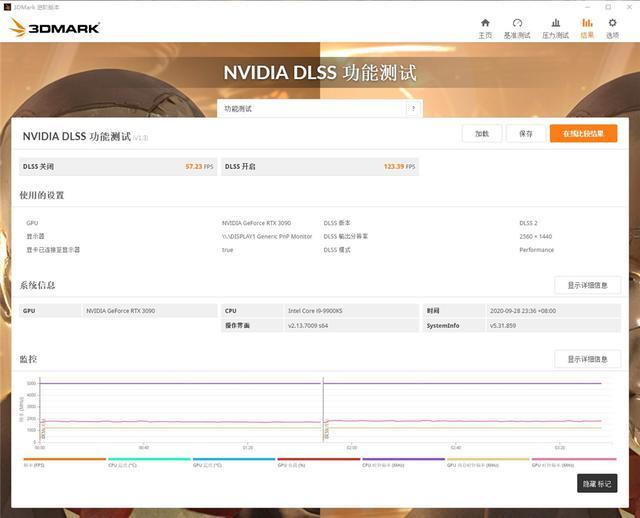Click the 显卡已连接至显示器 setting label
This screenshot has height=518, width=640.
(x=53, y=250)
